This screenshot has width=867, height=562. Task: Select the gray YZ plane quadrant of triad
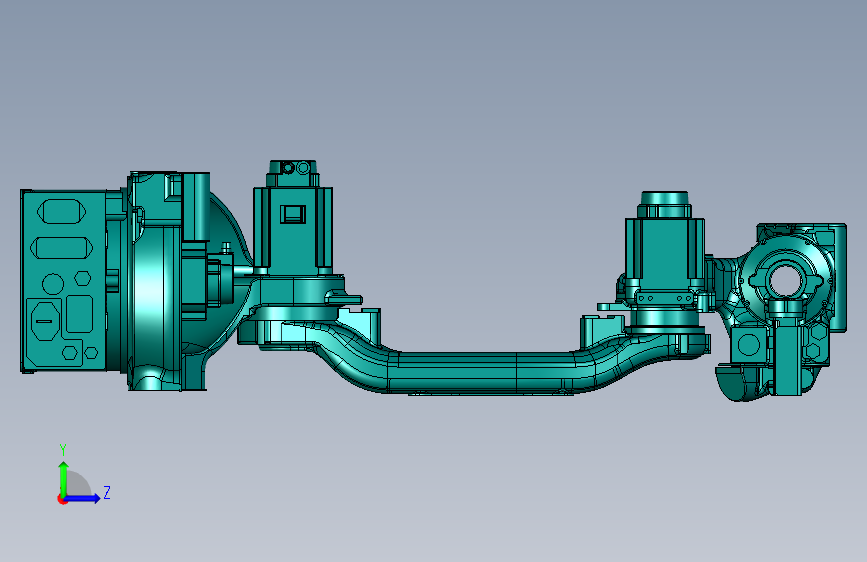[77, 485]
